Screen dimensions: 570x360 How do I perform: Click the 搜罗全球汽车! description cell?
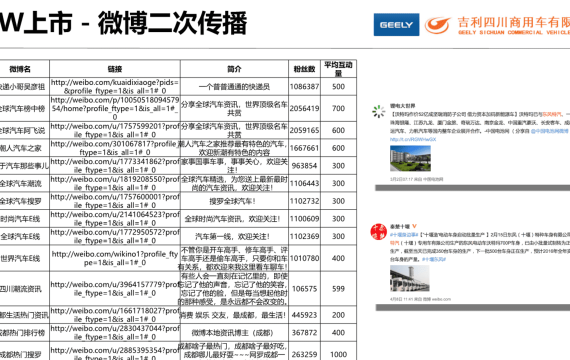click(234, 201)
